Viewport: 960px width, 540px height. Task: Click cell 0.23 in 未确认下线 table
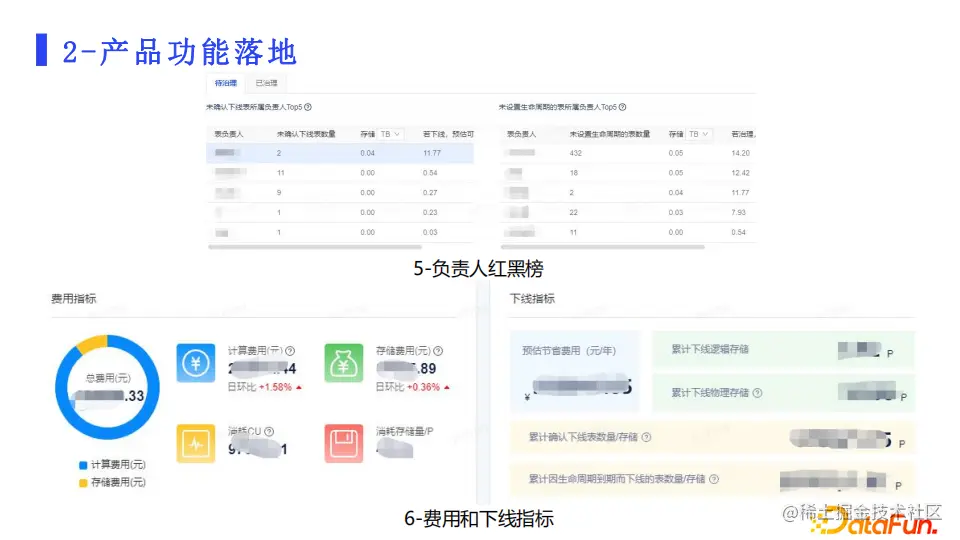pos(430,212)
